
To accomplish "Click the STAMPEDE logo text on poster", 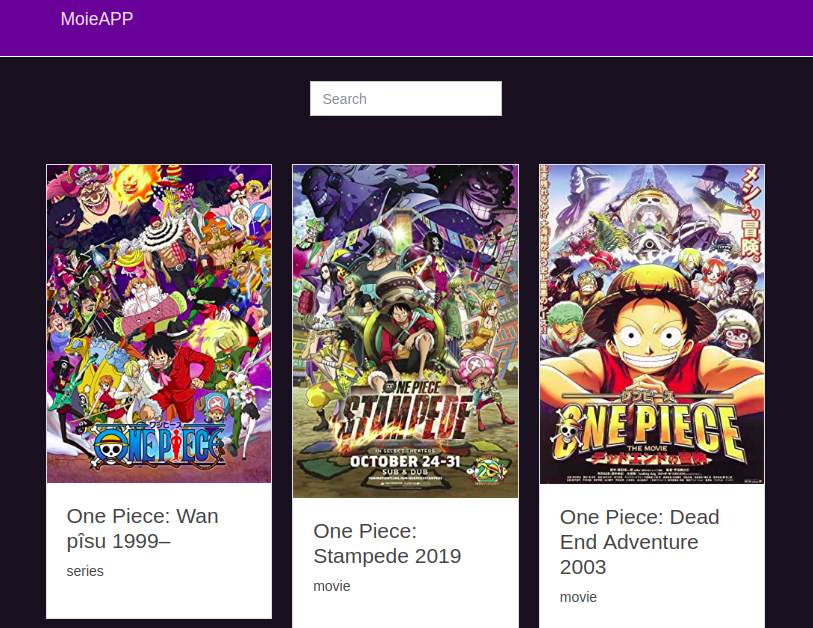I will click(x=405, y=420).
